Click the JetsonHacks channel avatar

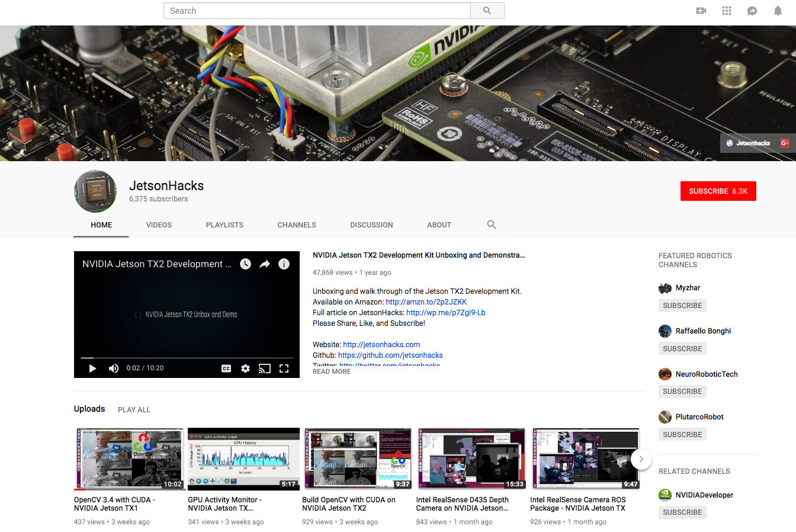click(95, 191)
